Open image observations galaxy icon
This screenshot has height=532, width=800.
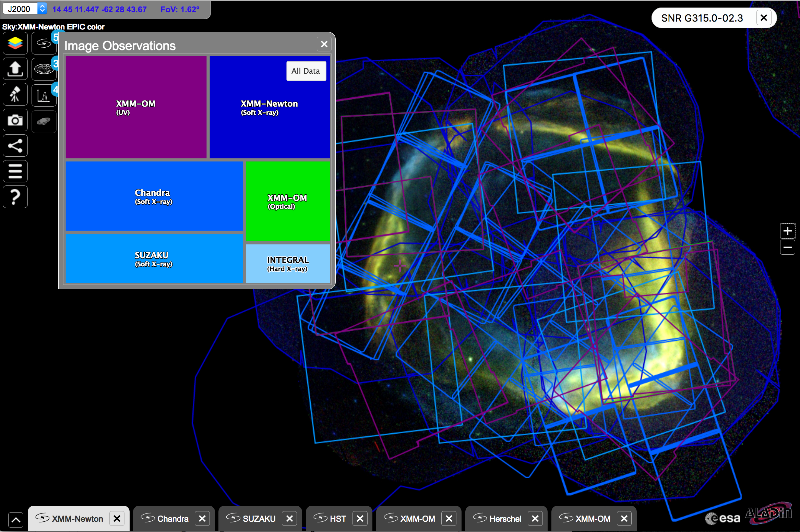(44, 43)
